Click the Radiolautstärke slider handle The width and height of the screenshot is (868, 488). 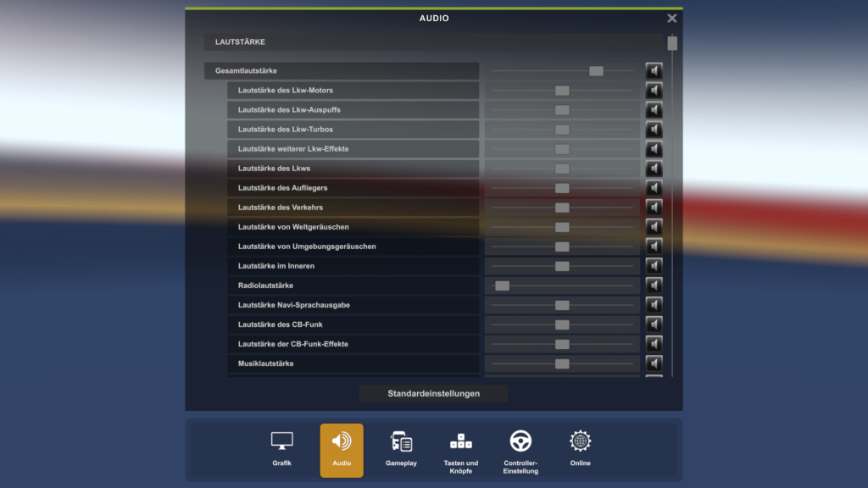(x=502, y=286)
